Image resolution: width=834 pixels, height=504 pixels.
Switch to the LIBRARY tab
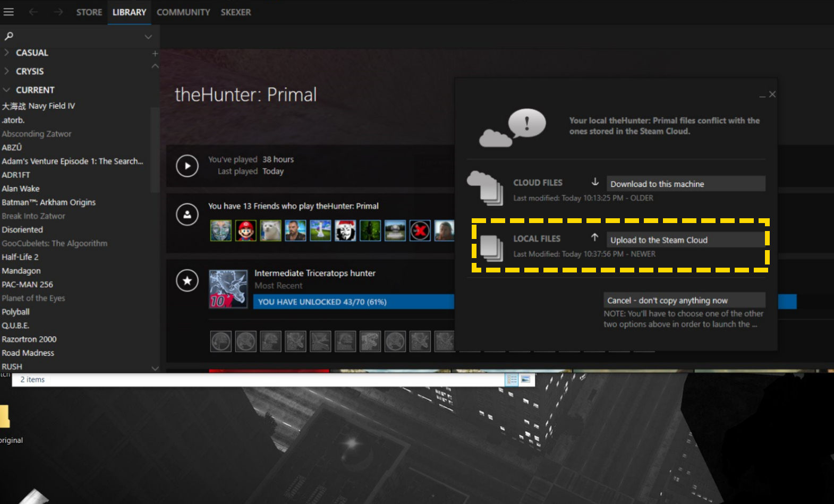click(129, 12)
